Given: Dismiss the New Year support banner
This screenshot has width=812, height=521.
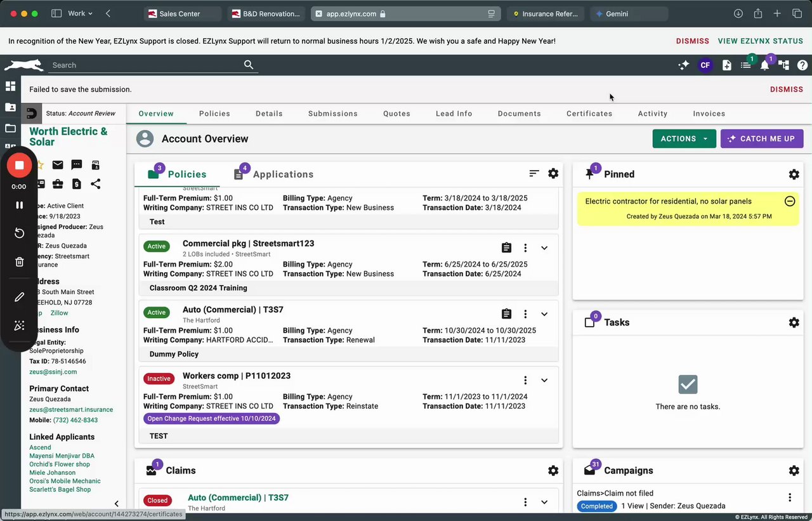Looking at the screenshot, I should [x=693, y=41].
